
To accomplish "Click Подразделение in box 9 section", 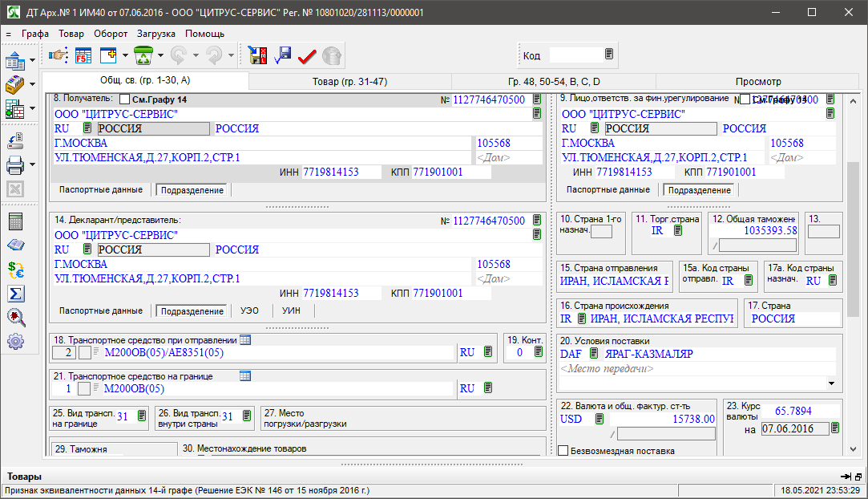I will click(x=699, y=190).
